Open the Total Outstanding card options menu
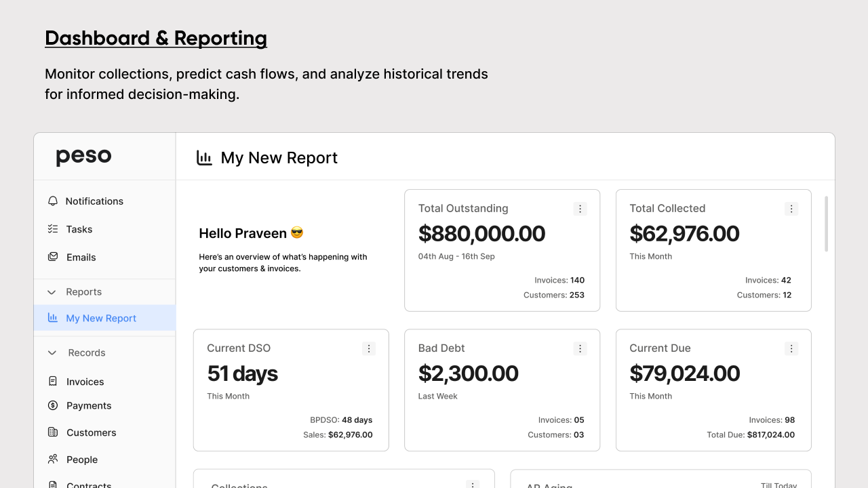The height and width of the screenshot is (488, 868). coord(580,209)
